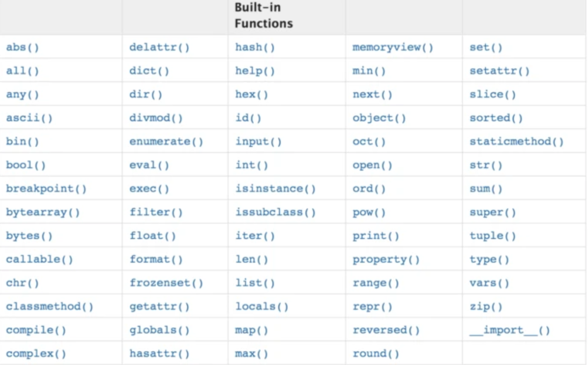
Task: Open the print() function link
Action: 376,236
